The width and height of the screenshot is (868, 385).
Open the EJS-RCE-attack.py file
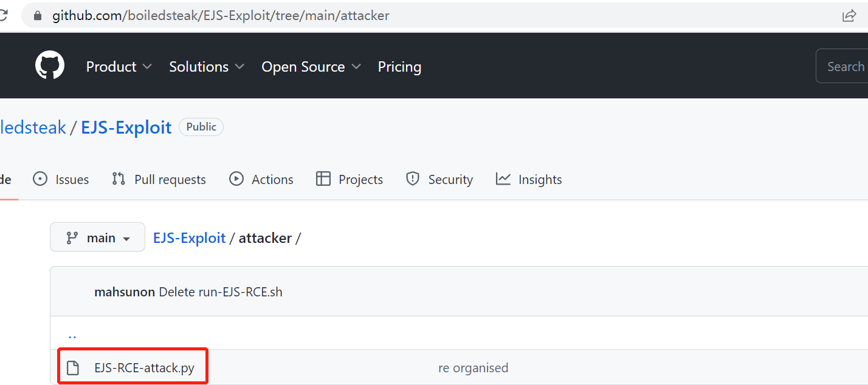click(x=145, y=368)
